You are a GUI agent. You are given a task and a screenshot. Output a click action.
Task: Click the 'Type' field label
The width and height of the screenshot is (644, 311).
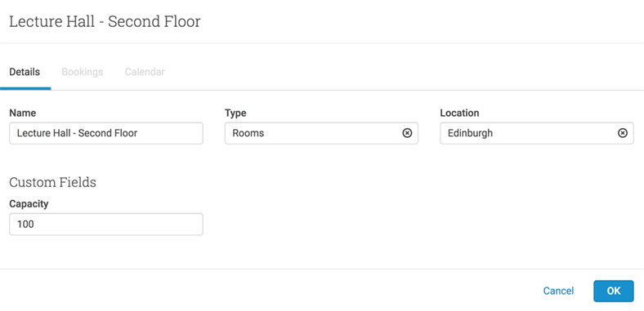[x=235, y=113]
